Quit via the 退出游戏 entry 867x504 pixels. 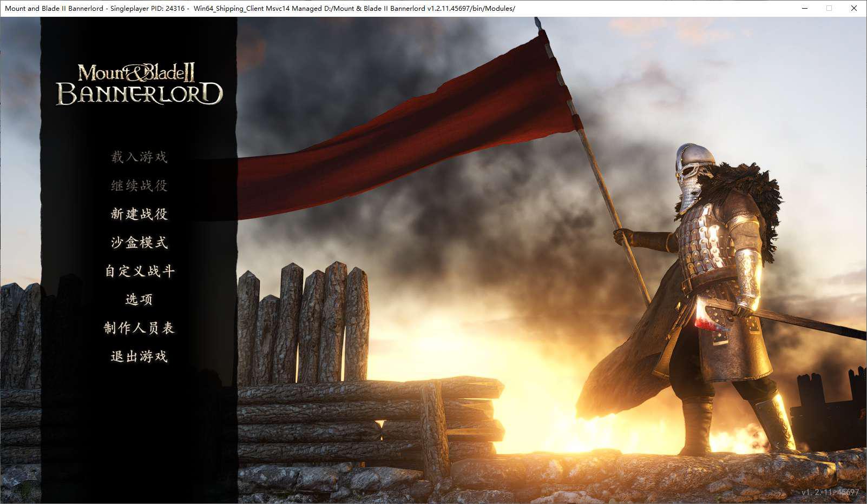139,356
